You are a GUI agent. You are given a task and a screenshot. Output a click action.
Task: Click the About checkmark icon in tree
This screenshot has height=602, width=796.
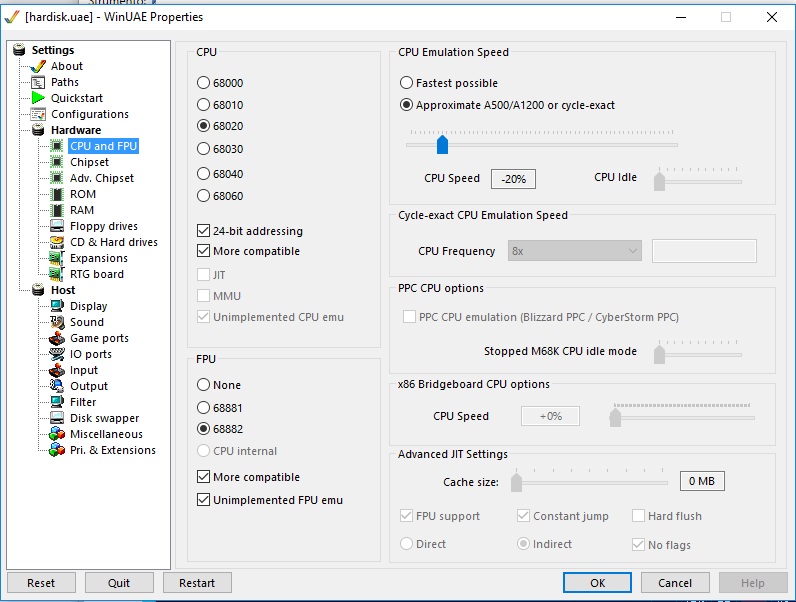pyautogui.click(x=38, y=66)
